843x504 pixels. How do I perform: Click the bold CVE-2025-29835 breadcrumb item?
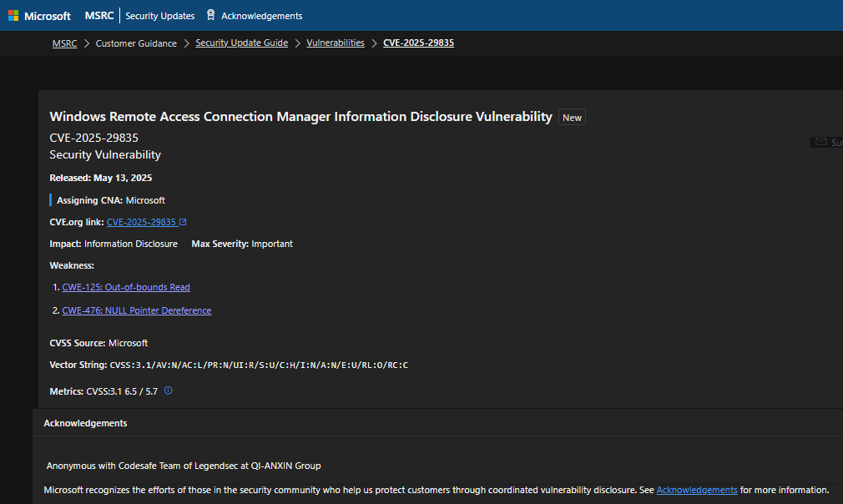point(418,43)
